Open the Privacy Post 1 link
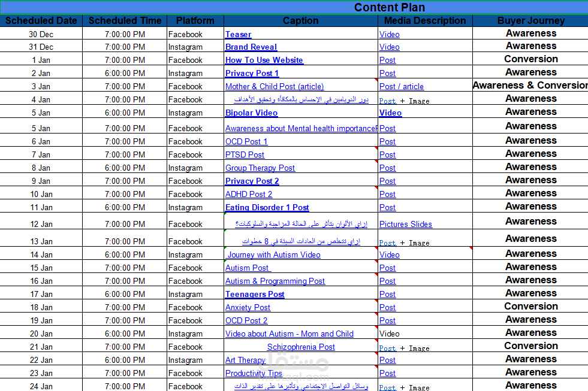This screenshot has height=391, width=588. 252,74
